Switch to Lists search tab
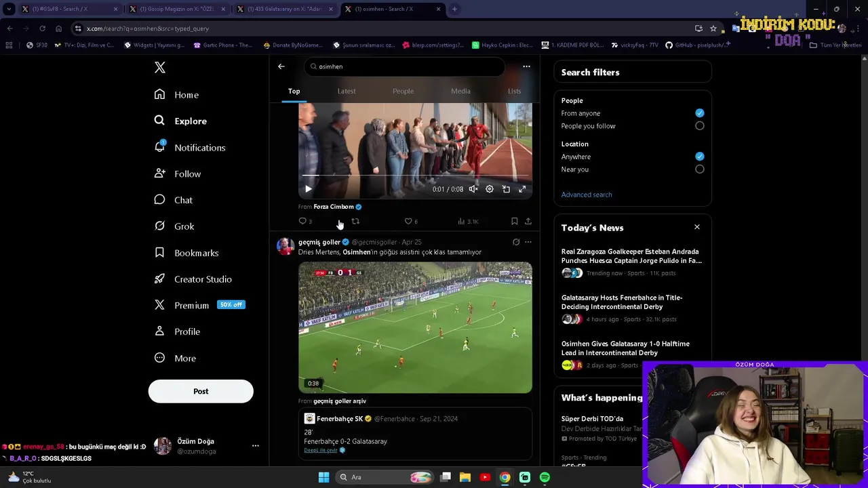Image resolution: width=868 pixels, height=488 pixels. tap(514, 91)
